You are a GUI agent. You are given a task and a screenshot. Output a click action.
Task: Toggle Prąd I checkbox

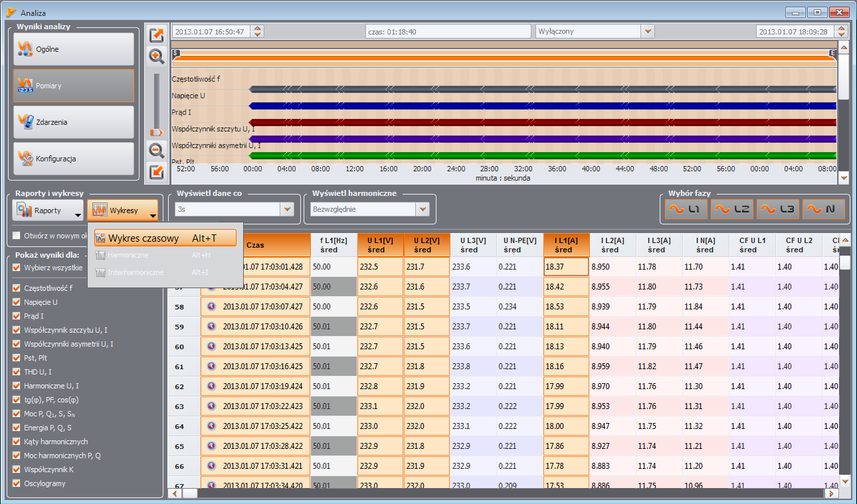coord(17,316)
